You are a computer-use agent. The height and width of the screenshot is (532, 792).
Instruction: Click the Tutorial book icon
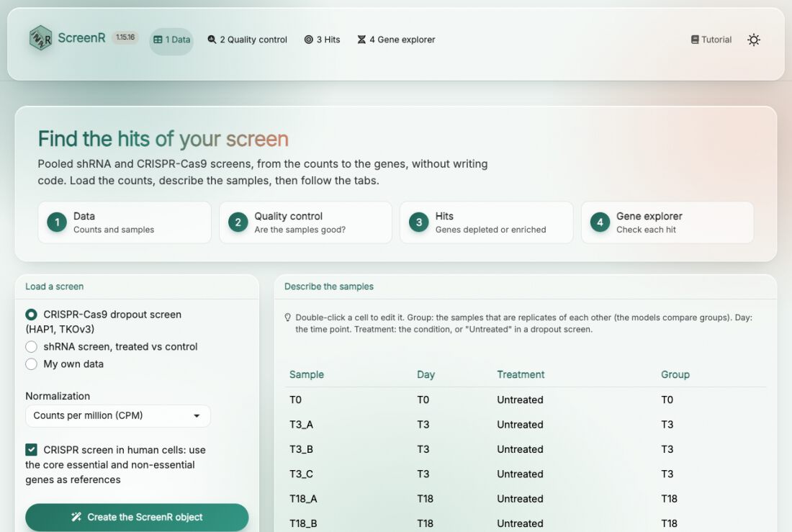point(695,40)
